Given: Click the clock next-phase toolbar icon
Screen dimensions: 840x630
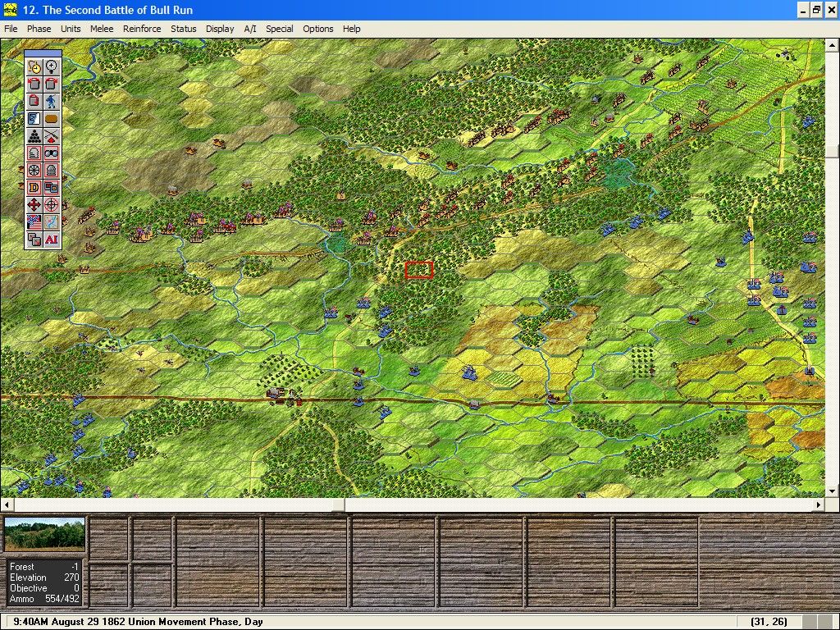Looking at the screenshot, I should pos(34,66).
